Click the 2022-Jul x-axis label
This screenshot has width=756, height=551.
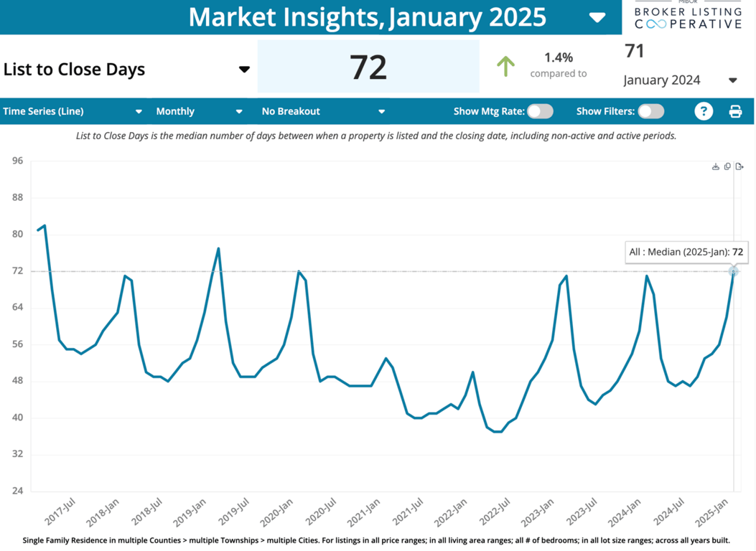point(495,512)
